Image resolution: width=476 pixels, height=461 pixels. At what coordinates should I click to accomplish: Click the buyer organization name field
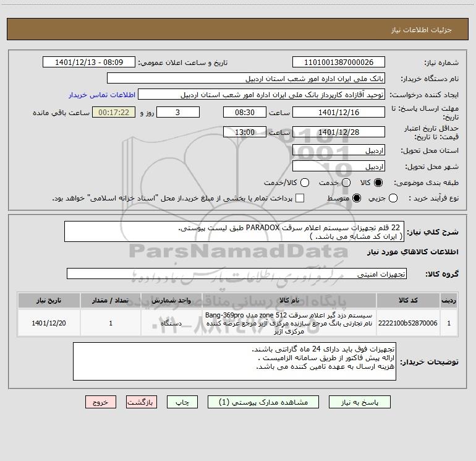[246, 79]
